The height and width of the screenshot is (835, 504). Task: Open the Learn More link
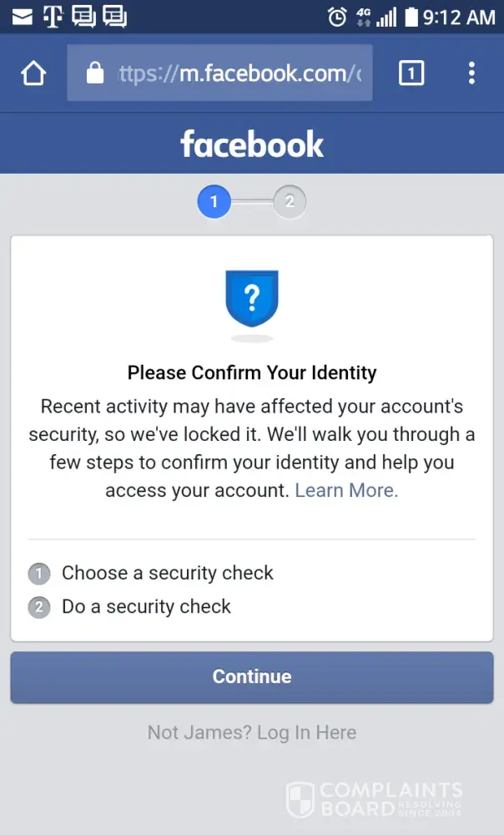click(346, 490)
